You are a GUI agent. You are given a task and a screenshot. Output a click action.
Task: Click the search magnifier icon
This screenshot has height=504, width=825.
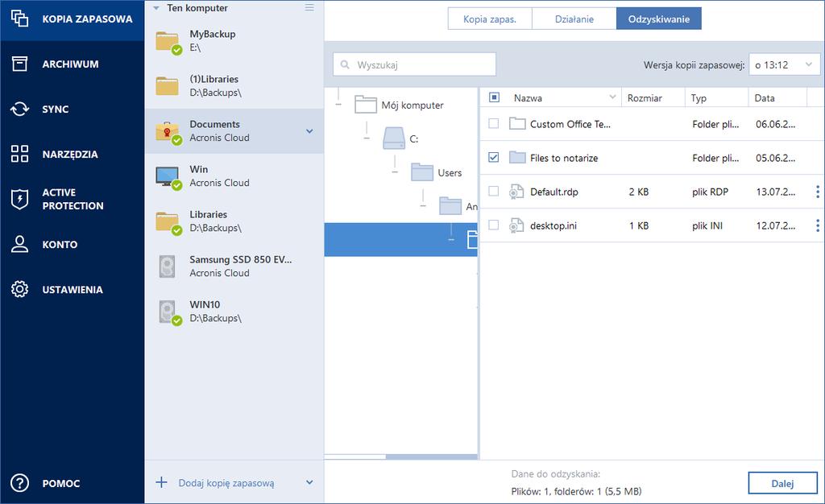coord(345,64)
